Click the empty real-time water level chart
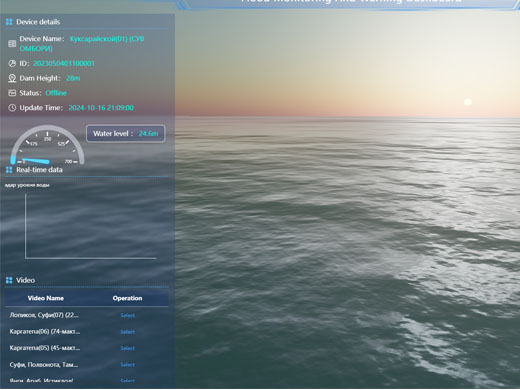This screenshot has height=390, width=520. (x=90, y=226)
